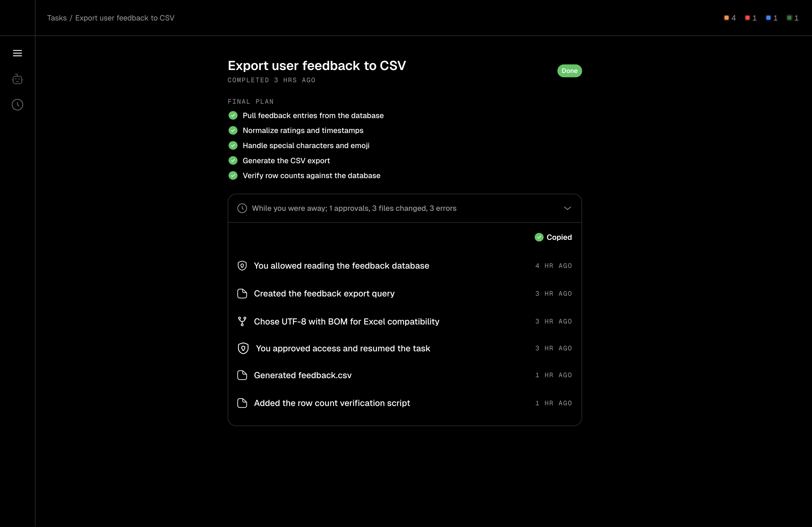Select 'Created the feedback export query'
The image size is (812, 527).
click(324, 294)
